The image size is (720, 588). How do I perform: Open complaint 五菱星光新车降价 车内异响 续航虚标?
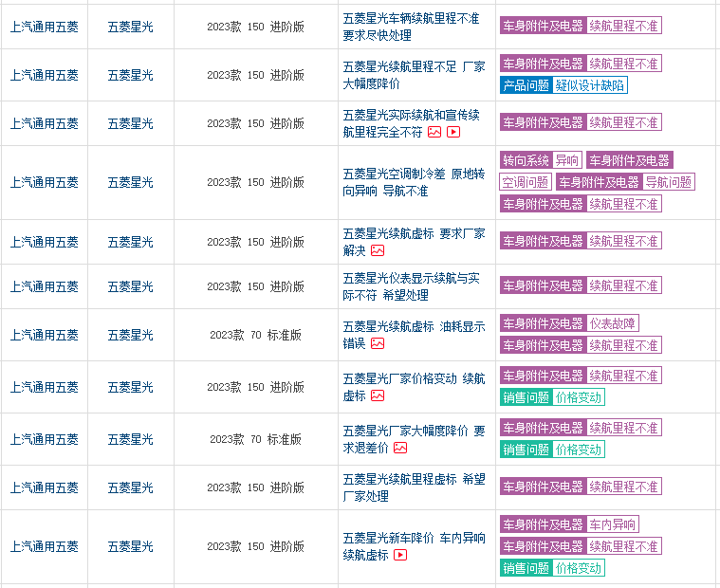[x=414, y=546]
